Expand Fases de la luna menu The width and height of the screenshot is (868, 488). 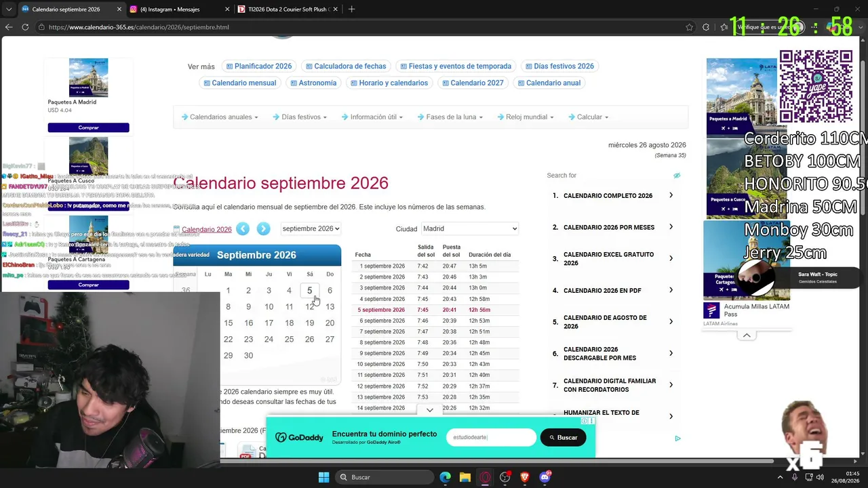tap(450, 117)
